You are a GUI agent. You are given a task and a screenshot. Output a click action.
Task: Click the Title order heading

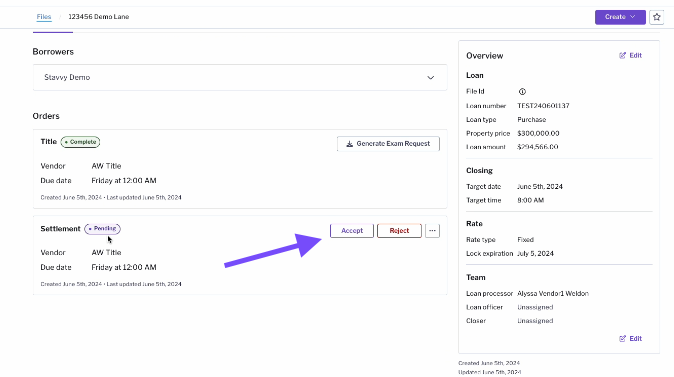coord(49,142)
